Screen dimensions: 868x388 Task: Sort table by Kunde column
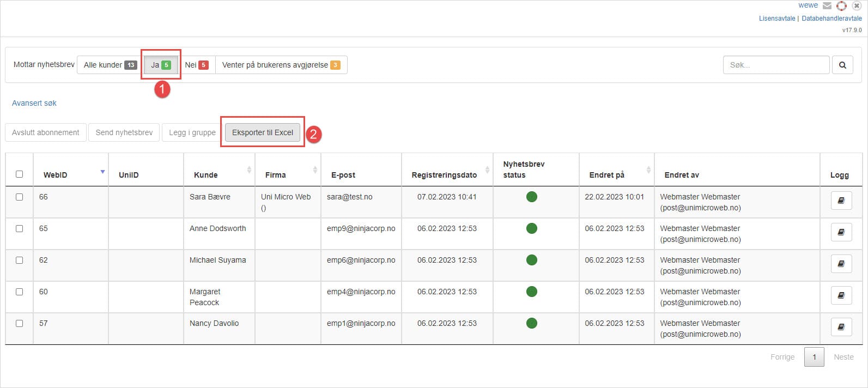249,170
